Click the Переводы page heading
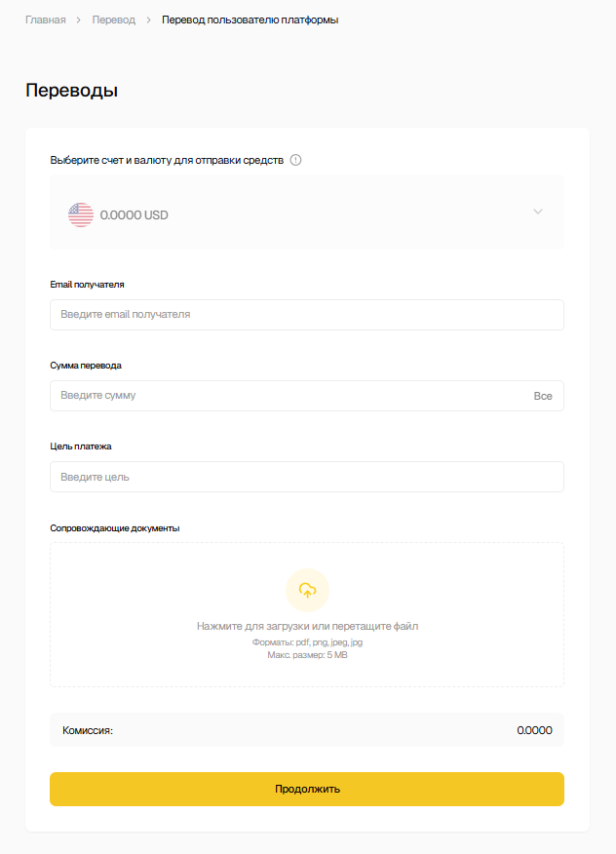616x854 pixels. 72,91
